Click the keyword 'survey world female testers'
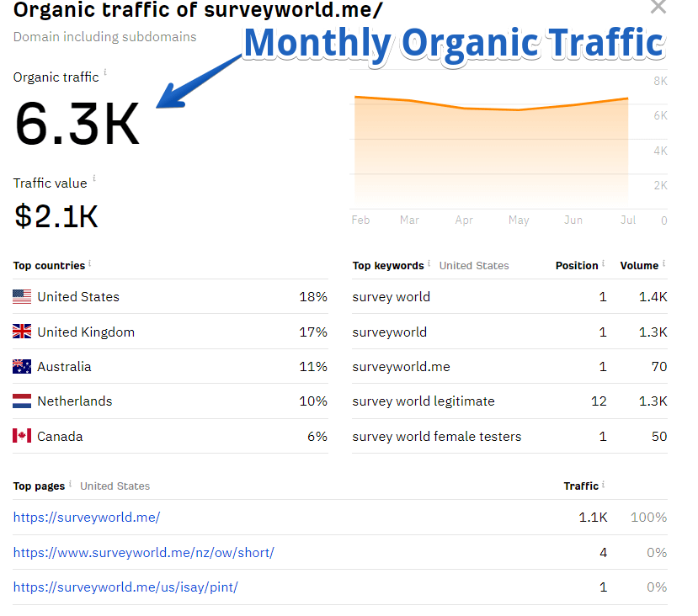The width and height of the screenshot is (698, 616). (437, 436)
